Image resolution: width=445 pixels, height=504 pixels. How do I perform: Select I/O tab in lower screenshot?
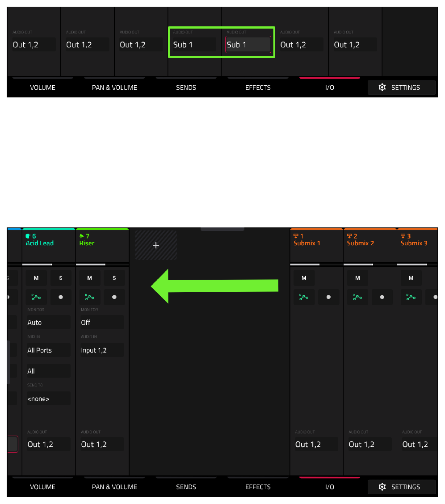[329, 487]
